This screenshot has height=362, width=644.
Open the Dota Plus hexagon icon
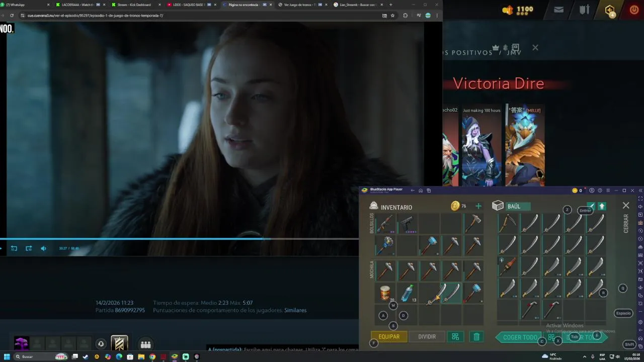(x=610, y=11)
